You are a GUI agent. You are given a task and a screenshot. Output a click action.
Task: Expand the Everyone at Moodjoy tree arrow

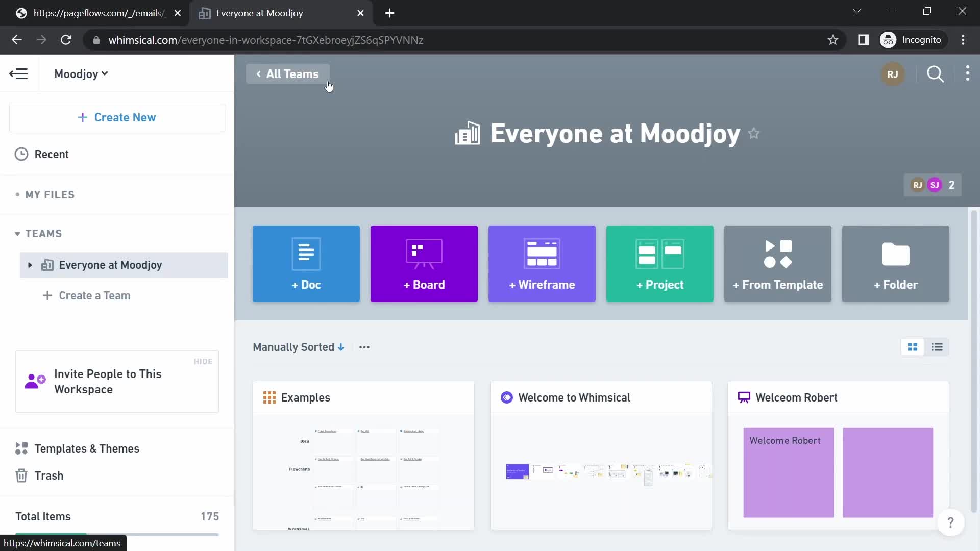[30, 265]
